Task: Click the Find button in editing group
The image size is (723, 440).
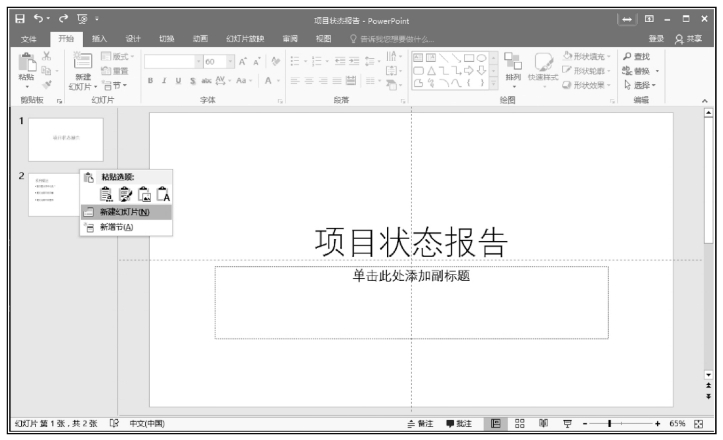Action: [x=637, y=57]
